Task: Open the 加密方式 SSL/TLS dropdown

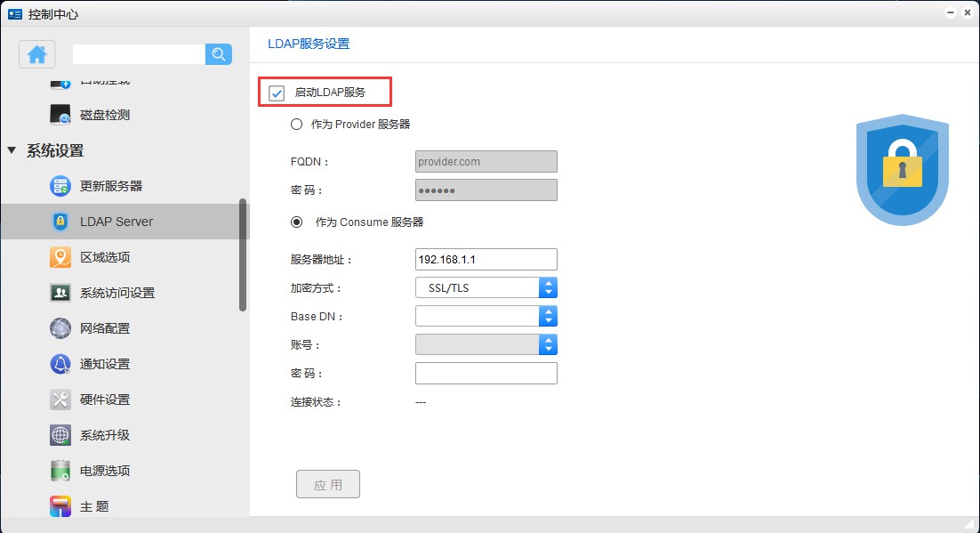Action: click(x=486, y=287)
